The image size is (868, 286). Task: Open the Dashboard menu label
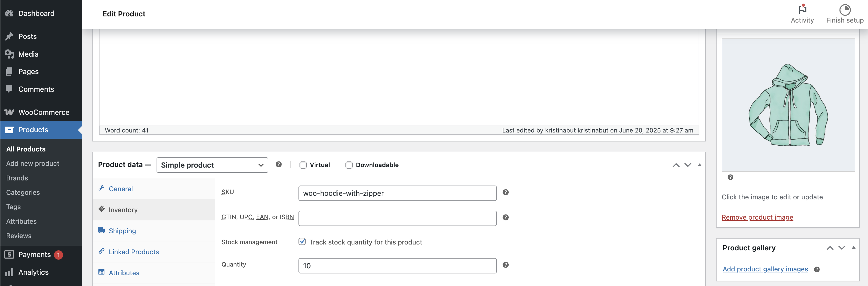click(x=36, y=14)
